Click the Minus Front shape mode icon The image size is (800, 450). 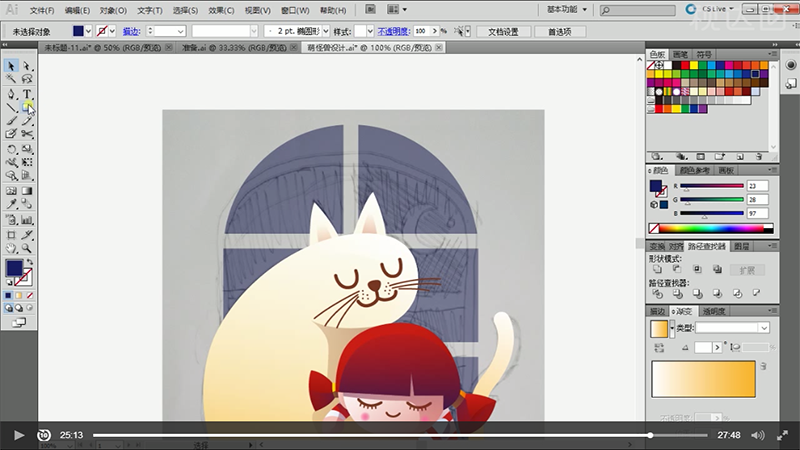(677, 269)
